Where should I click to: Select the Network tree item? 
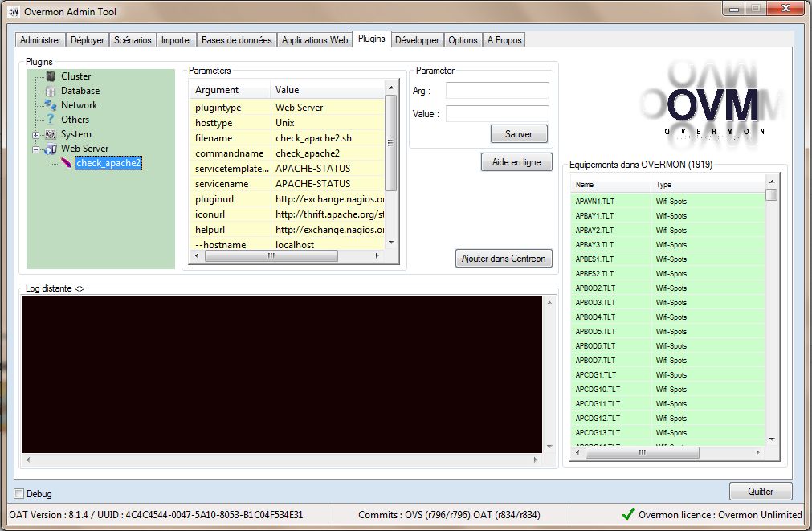pos(80,105)
